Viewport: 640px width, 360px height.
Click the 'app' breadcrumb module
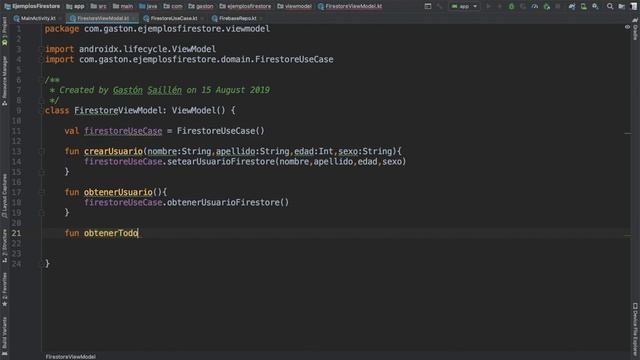click(76, 6)
